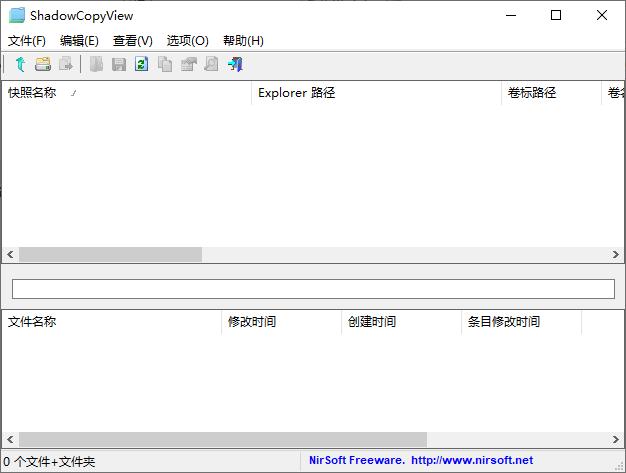Open the 文件(F) menu
This screenshot has width=626, height=473.
(27, 41)
